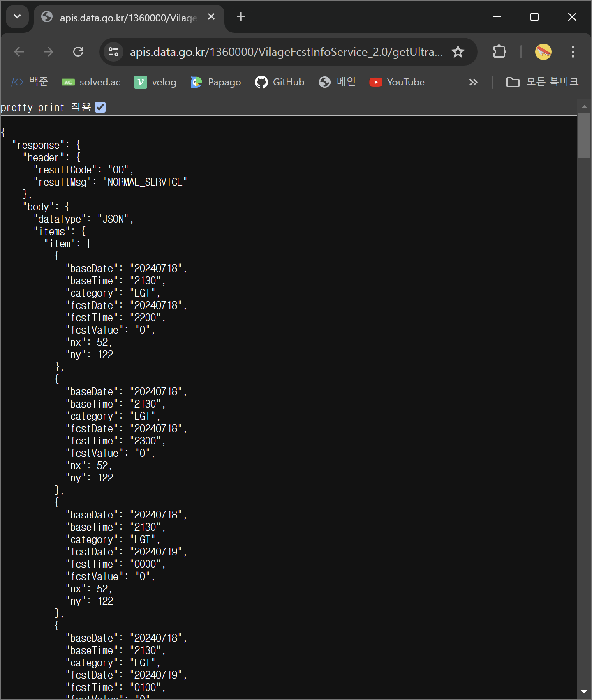Close the apis.data.go.kr tab
The width and height of the screenshot is (592, 700).
point(211,17)
